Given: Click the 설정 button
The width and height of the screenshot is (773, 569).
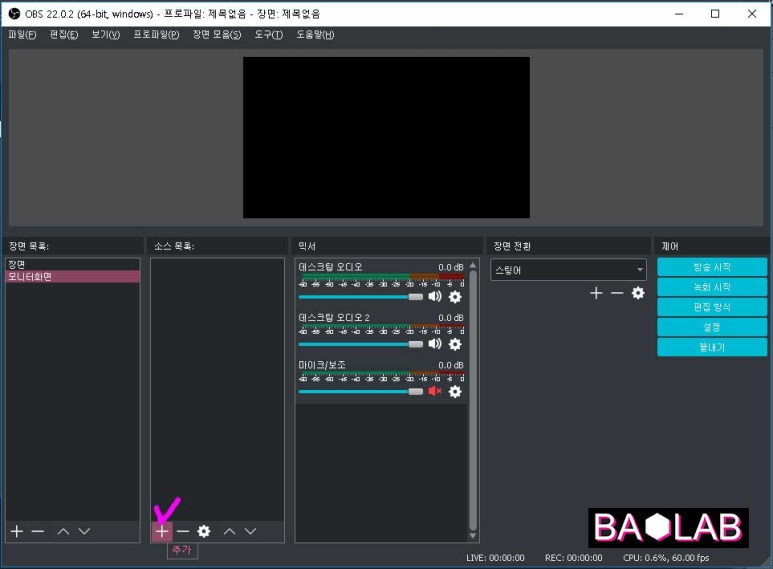Looking at the screenshot, I should pos(712,327).
